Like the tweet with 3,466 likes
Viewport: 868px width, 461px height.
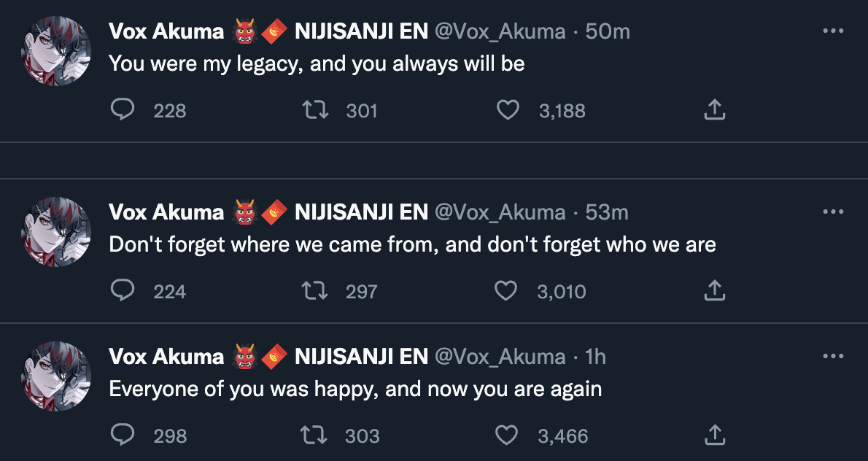click(506, 435)
